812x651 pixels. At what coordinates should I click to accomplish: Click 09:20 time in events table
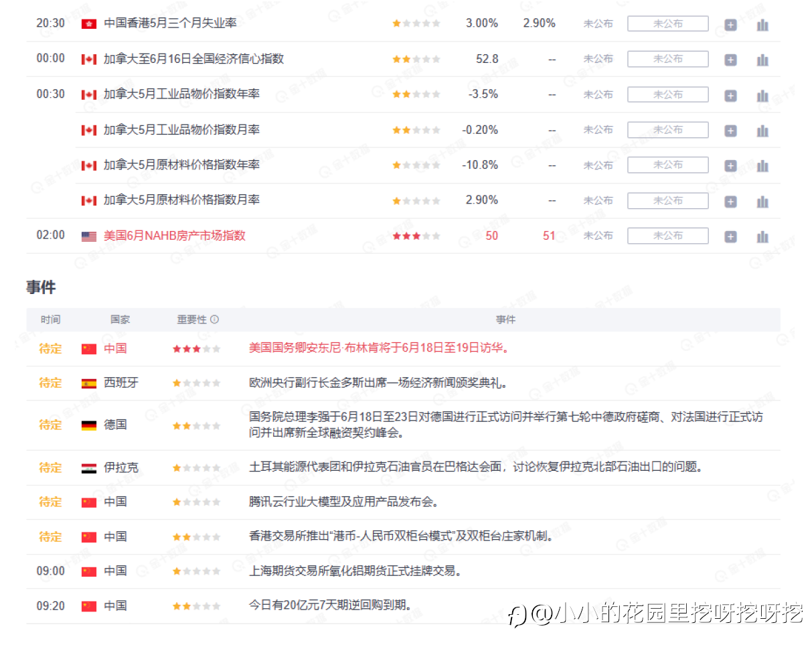pyautogui.click(x=51, y=606)
